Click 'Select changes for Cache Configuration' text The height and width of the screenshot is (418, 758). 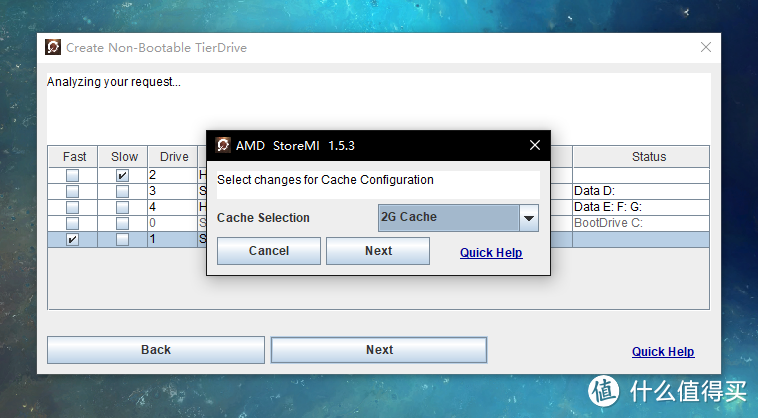(x=325, y=180)
